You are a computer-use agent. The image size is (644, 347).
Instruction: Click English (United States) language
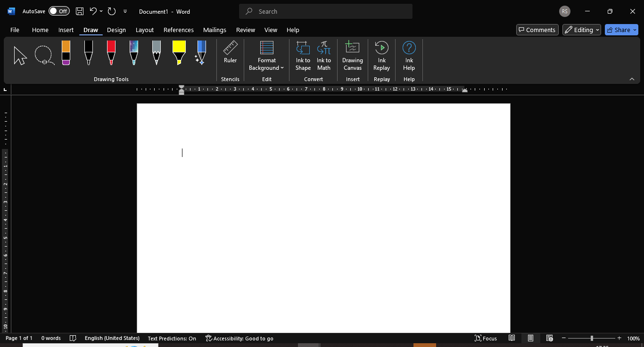click(x=112, y=338)
